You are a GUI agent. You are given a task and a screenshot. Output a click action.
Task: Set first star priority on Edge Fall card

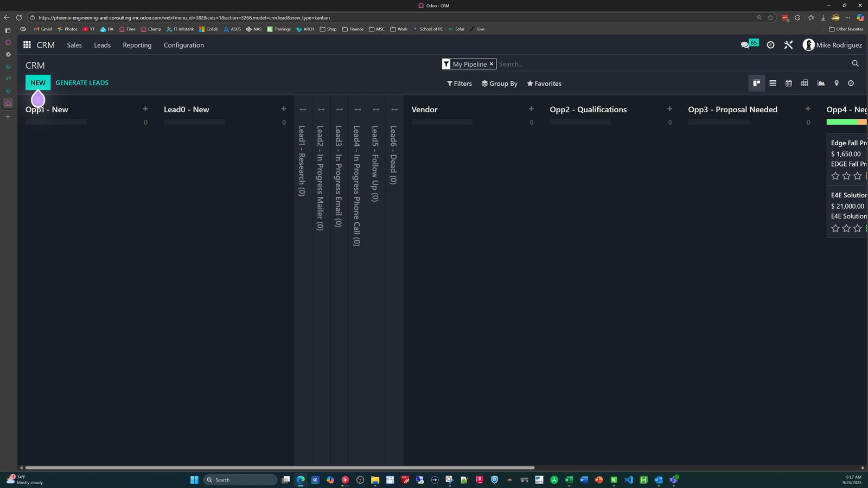click(835, 176)
